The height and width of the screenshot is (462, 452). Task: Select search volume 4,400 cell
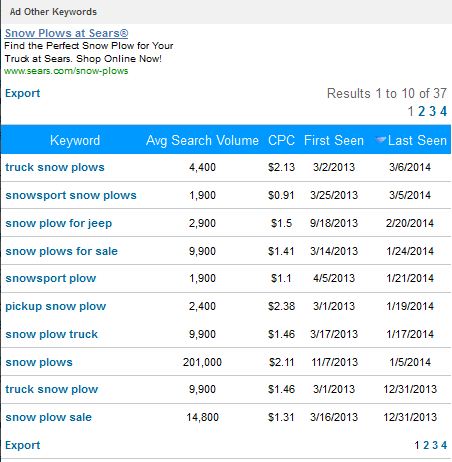[x=202, y=167]
